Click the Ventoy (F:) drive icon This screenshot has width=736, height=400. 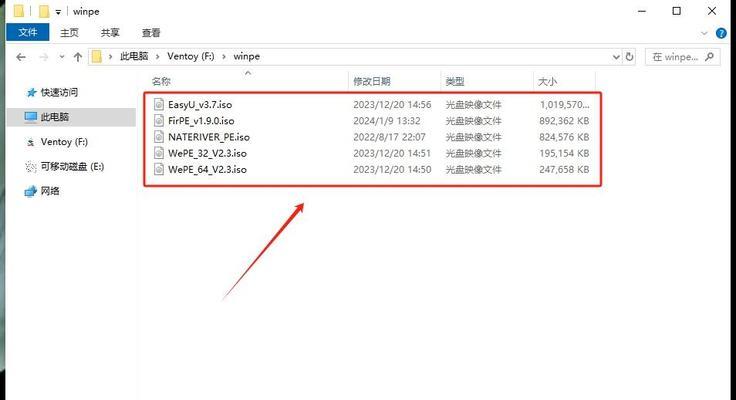click(x=31, y=142)
